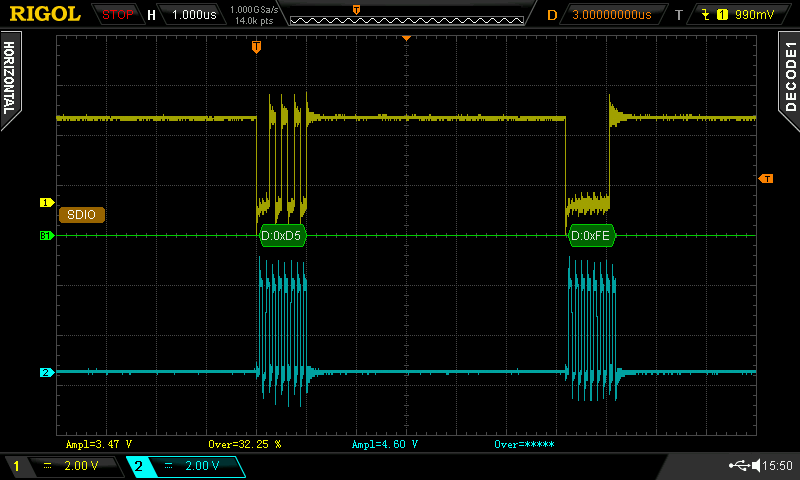This screenshot has width=800, height=480.
Task: Click the cyan channel 2 ground marker
Action: pos(45,373)
